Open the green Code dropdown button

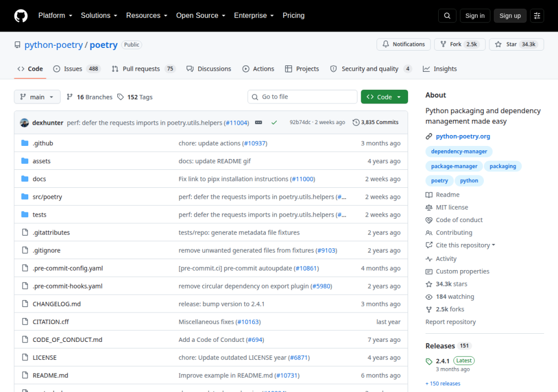[x=384, y=97]
